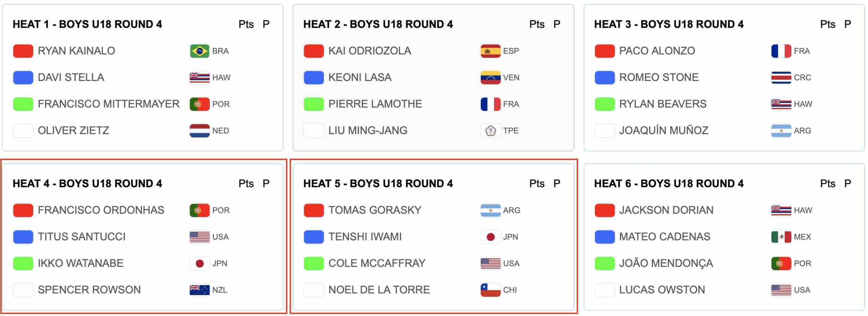Select red jersey swatch of Paco Alonzo
The image size is (868, 316).
(605, 51)
